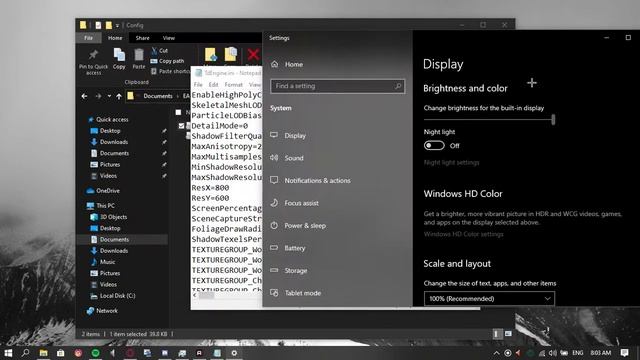Switch Explorer to large icons view in status bar

(x=508, y=334)
